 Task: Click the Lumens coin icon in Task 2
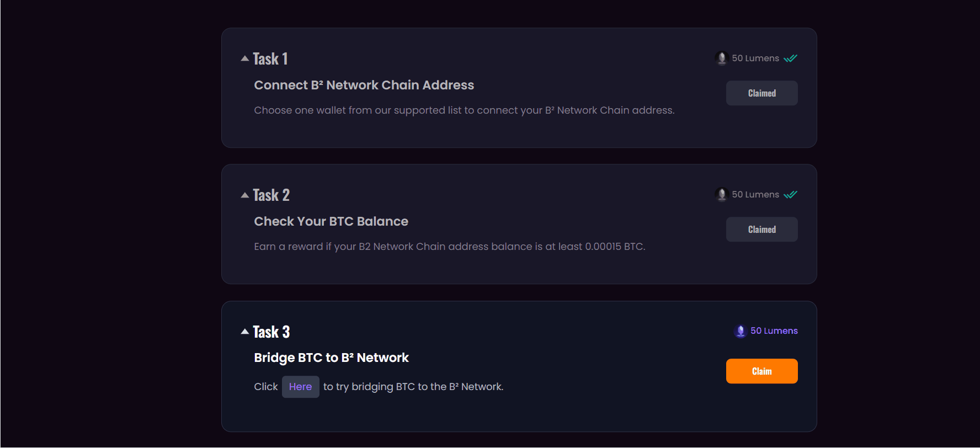point(721,194)
